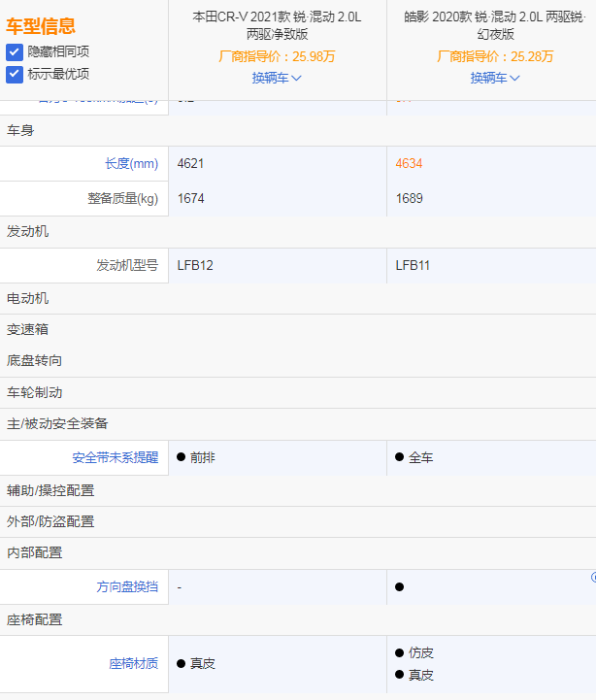Screen dimensions: 596x700
Task: Open the 皓影 2020款 锐·混动 title link
Action: click(x=495, y=25)
